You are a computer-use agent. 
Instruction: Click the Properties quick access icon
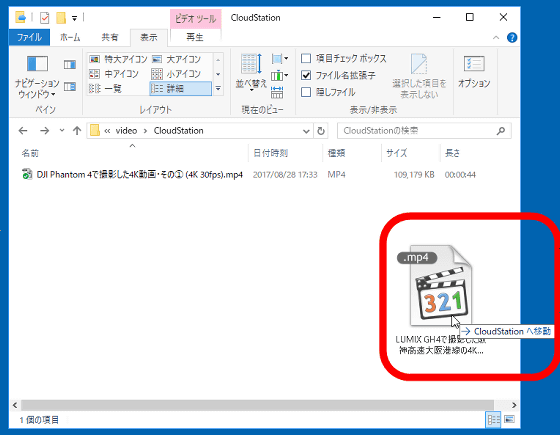[x=45, y=18]
